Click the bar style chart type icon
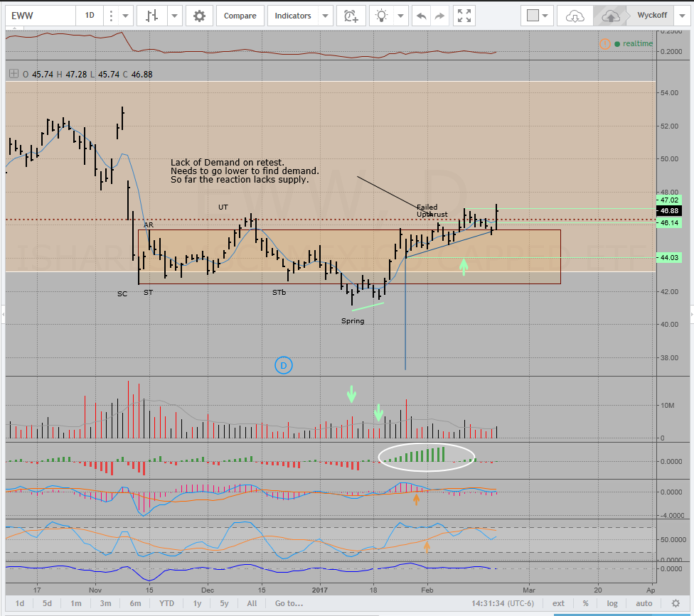 click(151, 16)
